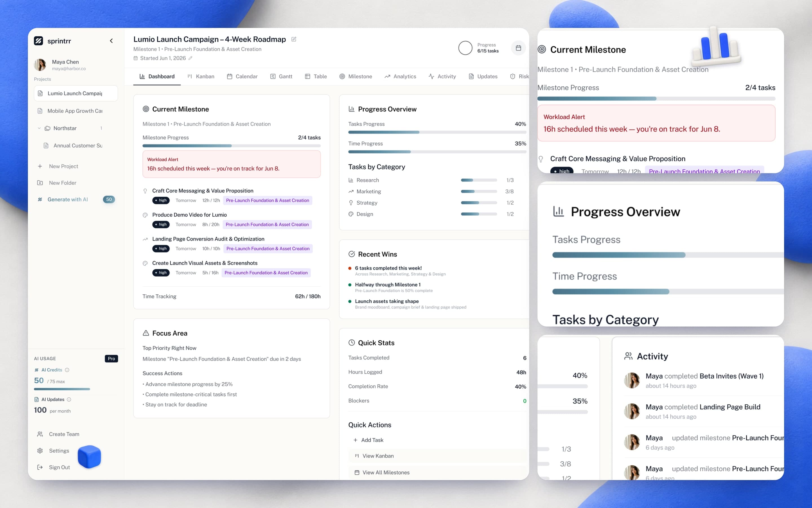This screenshot has width=812, height=508.
Task: Collapse the sidebar with the back chevron
Action: point(111,41)
